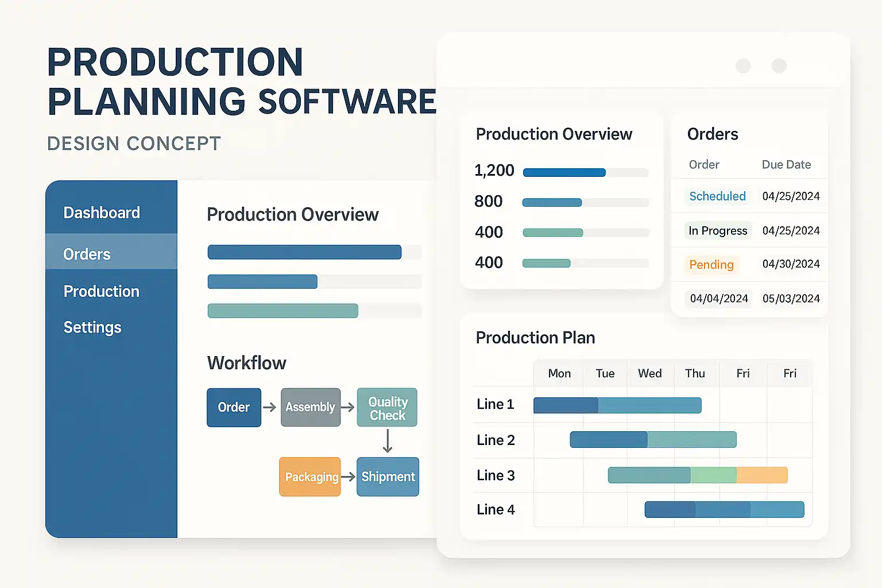Click the progress bar beside 800
This screenshot has width=882, height=588.
(x=586, y=203)
